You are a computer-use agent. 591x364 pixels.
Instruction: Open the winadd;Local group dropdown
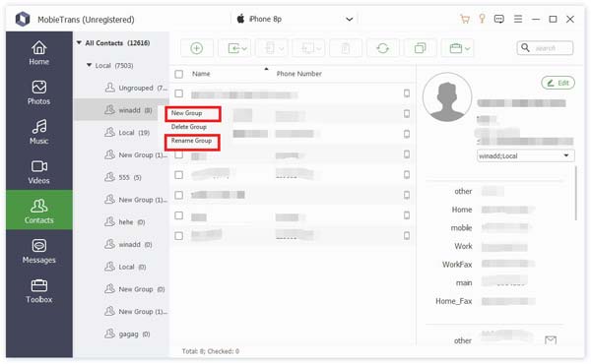pos(525,155)
